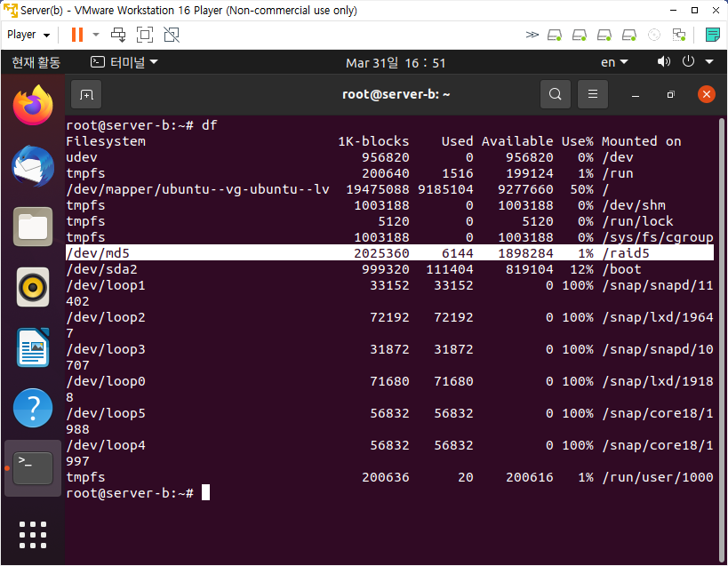This screenshot has height=566, width=728.
Task: Click the /dev/loop2 filesystem entry
Action: 106,317
